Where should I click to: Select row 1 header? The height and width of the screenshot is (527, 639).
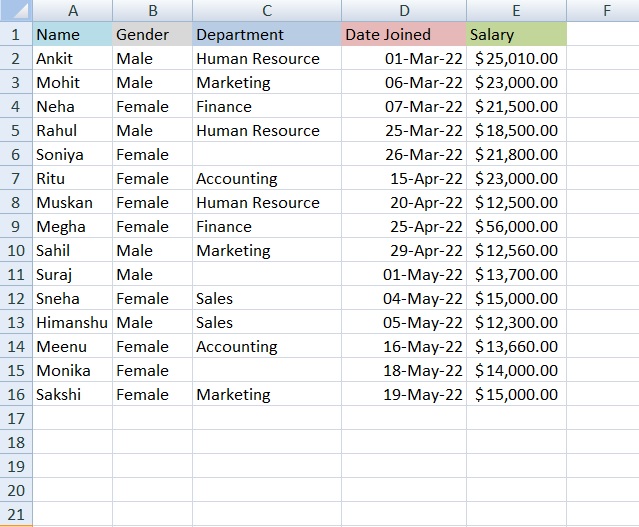pos(16,35)
